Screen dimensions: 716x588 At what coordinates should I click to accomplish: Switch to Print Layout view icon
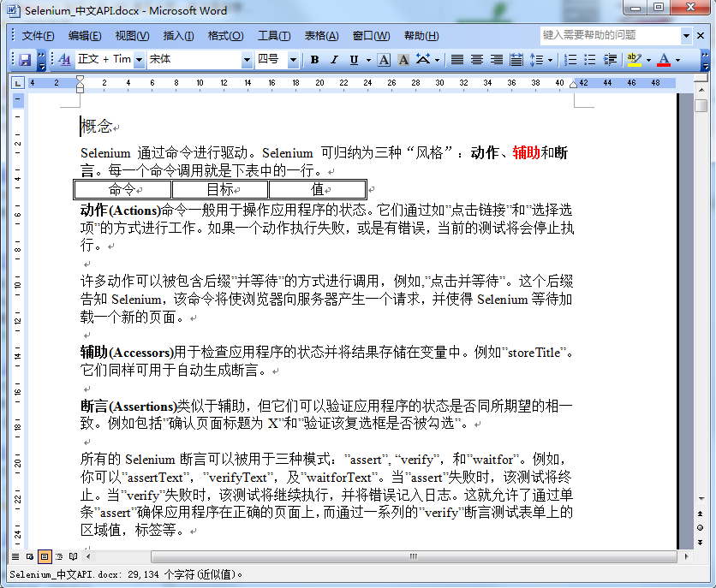pyautogui.click(x=45, y=556)
